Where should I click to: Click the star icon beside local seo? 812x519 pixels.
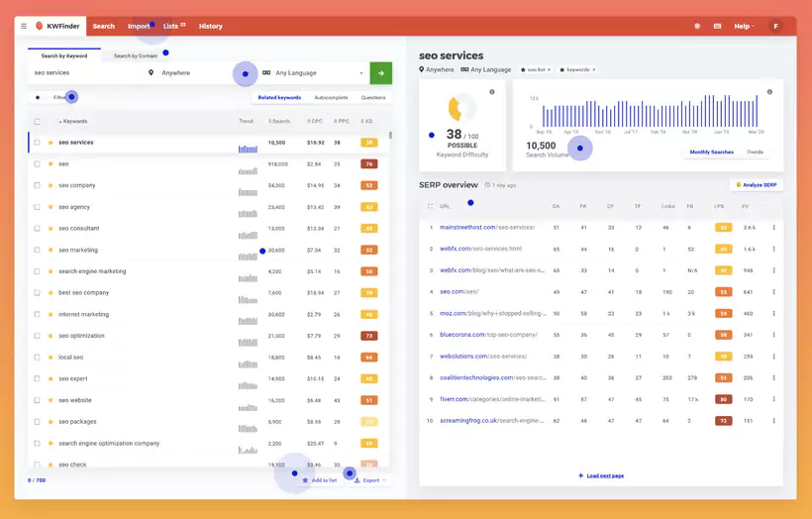(x=51, y=358)
